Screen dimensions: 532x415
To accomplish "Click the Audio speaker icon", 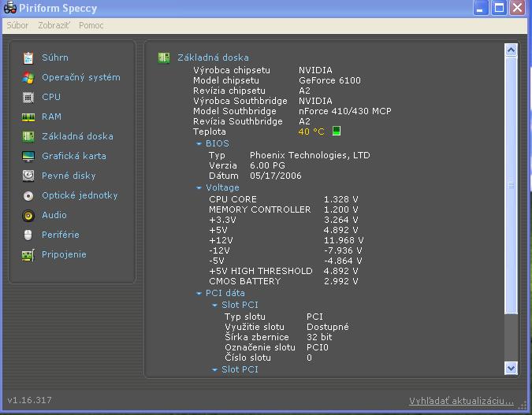I will coord(28,215).
